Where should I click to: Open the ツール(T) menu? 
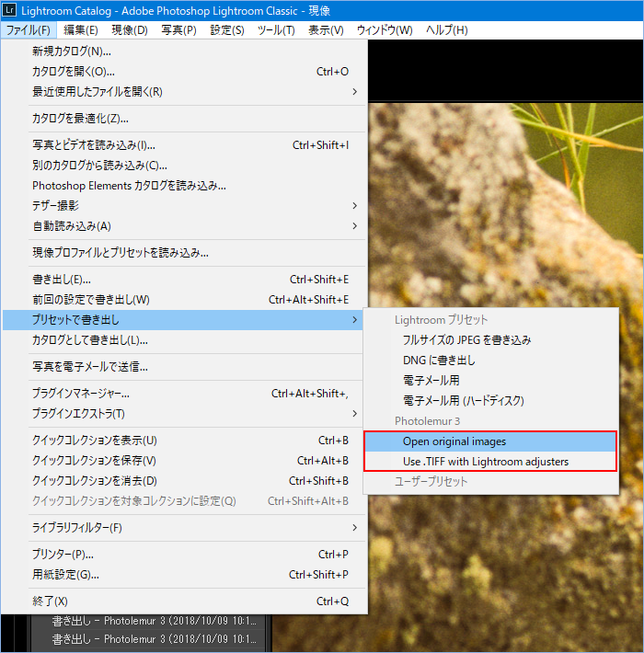click(x=276, y=30)
